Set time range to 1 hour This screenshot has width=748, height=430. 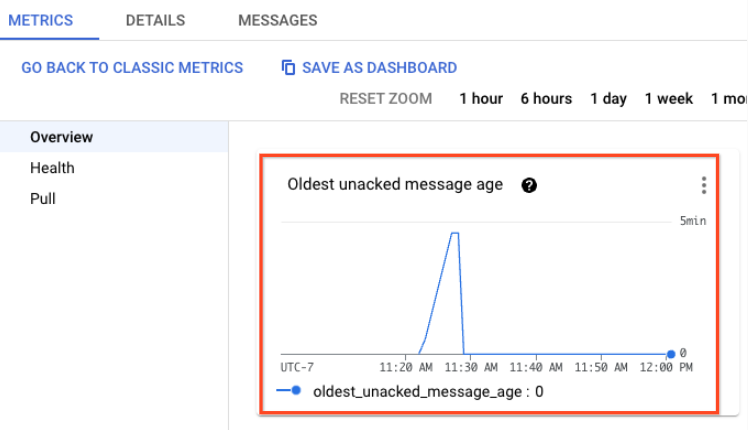pyautogui.click(x=481, y=98)
